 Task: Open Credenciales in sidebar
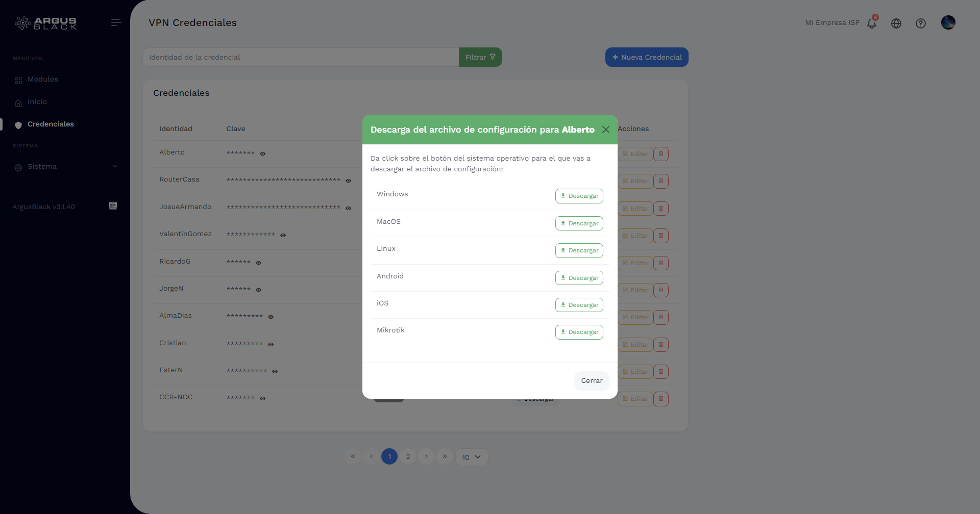click(x=51, y=124)
